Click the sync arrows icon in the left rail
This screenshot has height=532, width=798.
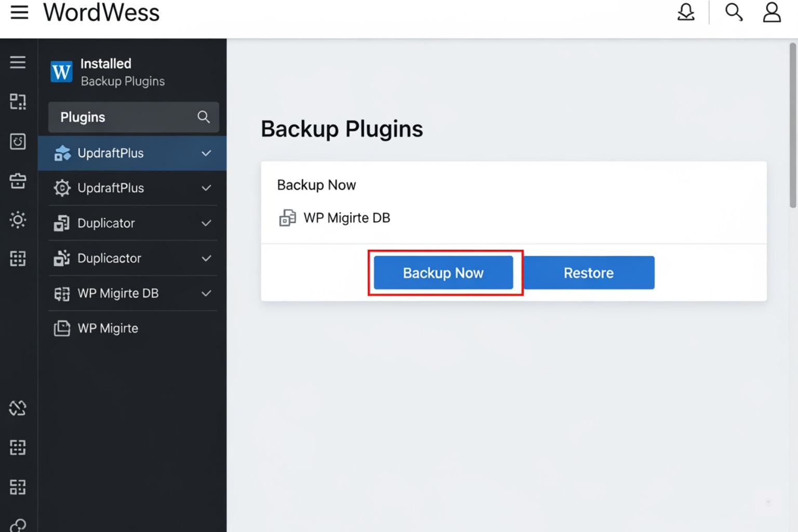[18, 408]
